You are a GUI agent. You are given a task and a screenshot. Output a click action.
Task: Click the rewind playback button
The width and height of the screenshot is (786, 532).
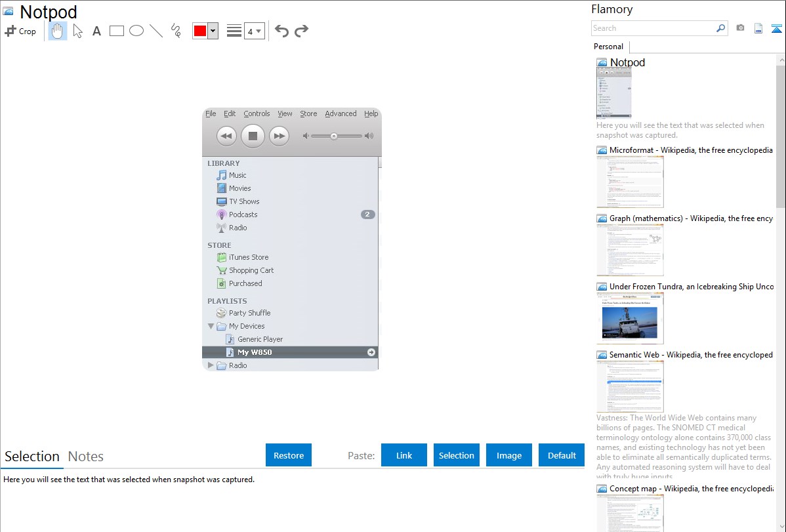[x=226, y=136]
